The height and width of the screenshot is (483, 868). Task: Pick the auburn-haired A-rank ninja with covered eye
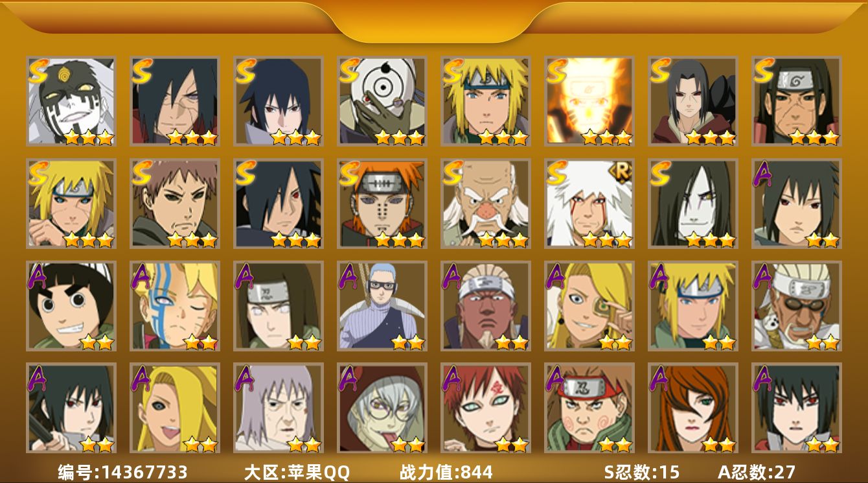693,408
